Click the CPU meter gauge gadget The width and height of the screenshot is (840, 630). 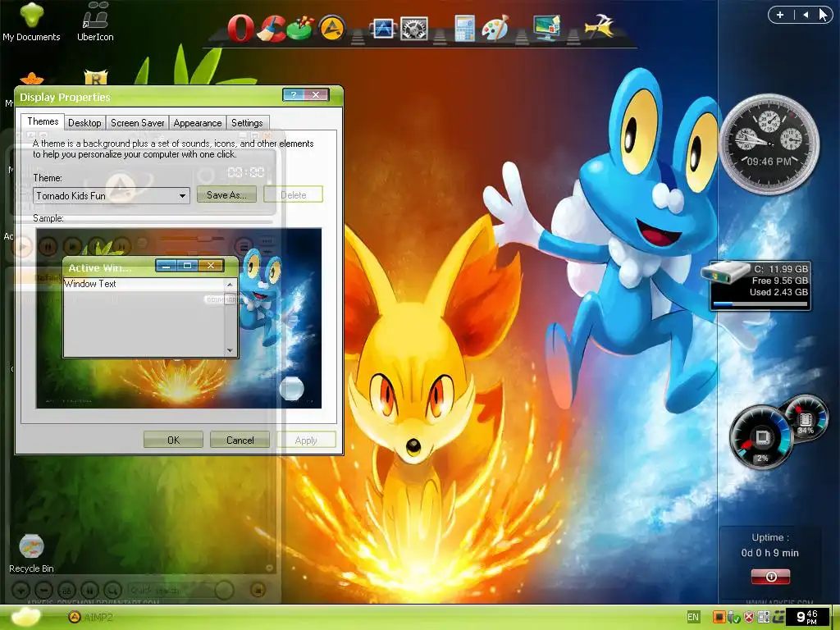click(x=760, y=436)
